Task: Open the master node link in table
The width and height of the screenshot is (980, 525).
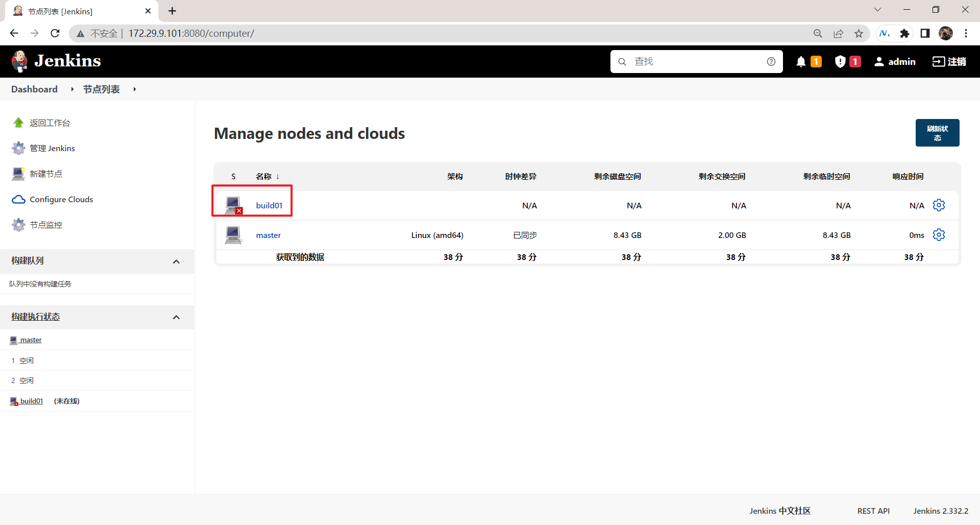Action: 268,235
